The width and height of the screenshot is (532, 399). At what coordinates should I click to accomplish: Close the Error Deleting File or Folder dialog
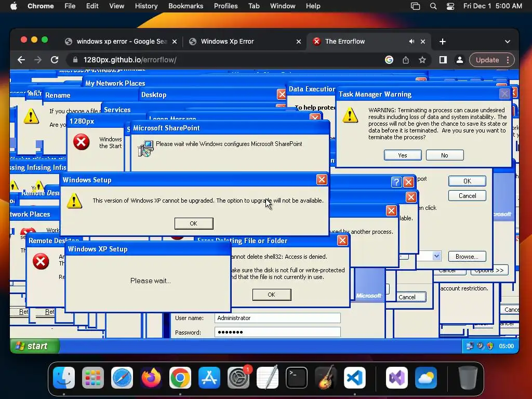pyautogui.click(x=342, y=240)
